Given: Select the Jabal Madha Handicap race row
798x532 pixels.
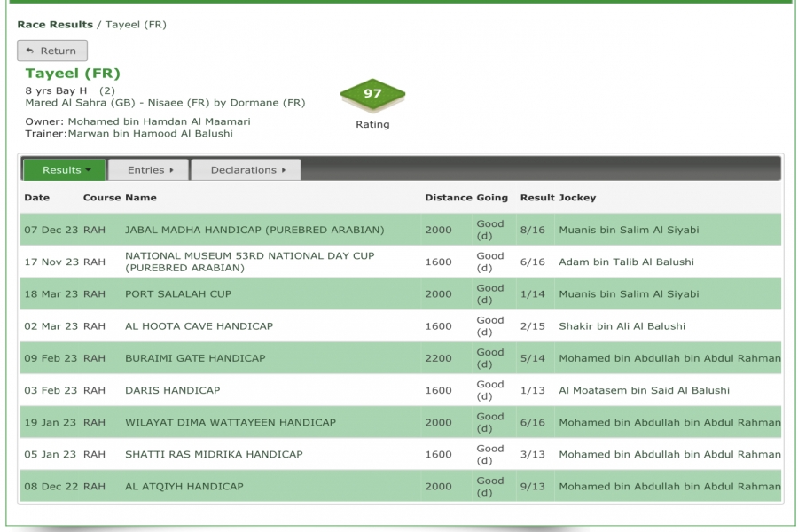Looking at the screenshot, I should click(x=254, y=230).
